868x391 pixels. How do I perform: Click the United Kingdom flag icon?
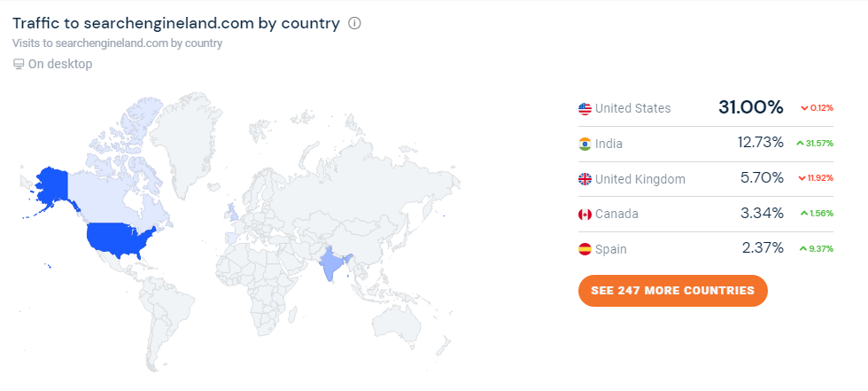[585, 179]
